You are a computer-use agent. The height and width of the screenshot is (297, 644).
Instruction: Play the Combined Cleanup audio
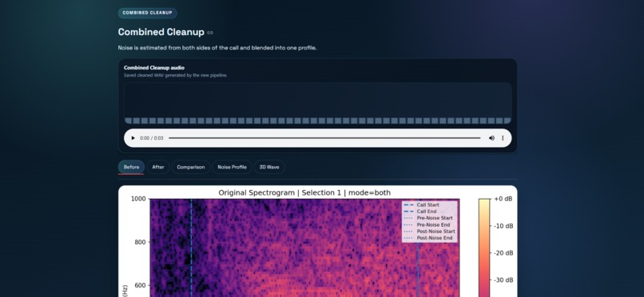[x=133, y=138]
